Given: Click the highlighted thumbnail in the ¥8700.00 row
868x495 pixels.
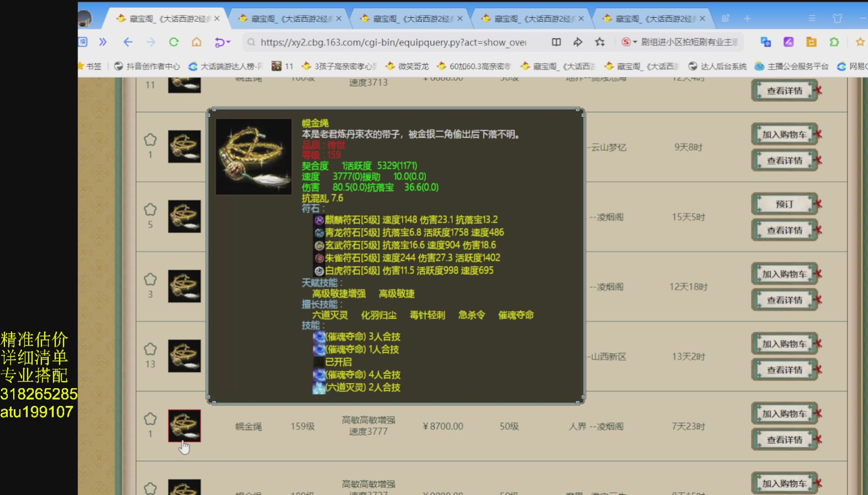Looking at the screenshot, I should 184,426.
